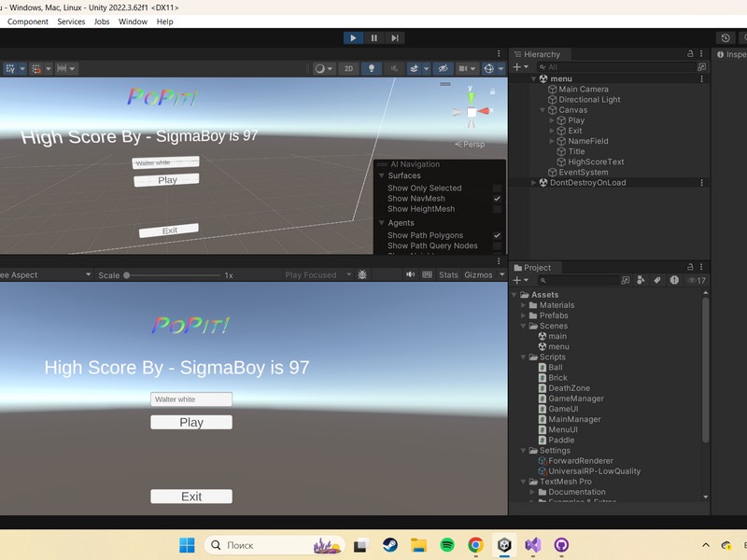Open the Component menu
Image resolution: width=747 pixels, height=560 pixels.
28,21
